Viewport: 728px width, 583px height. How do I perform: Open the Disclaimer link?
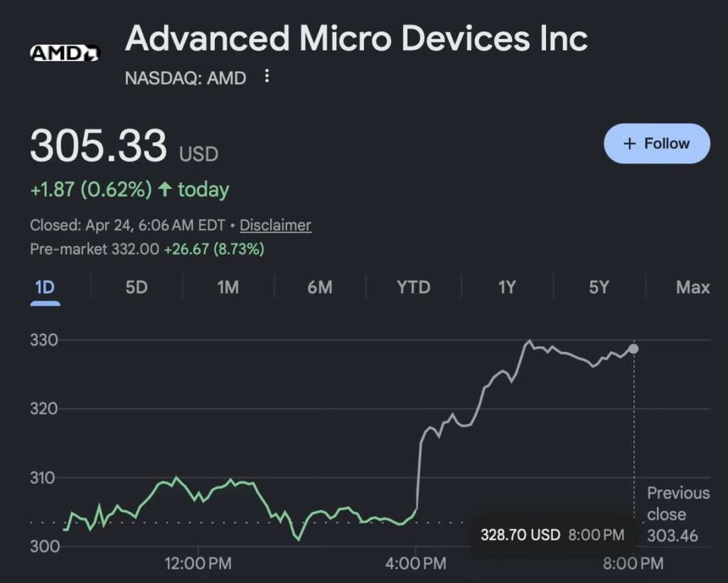pyautogui.click(x=275, y=225)
